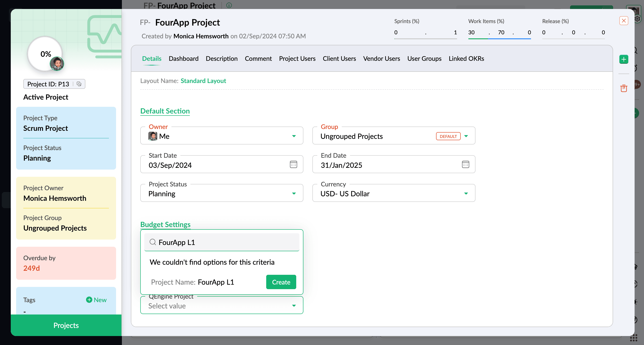Click the green plus add button
Image resolution: width=644 pixels, height=345 pixels.
point(624,59)
